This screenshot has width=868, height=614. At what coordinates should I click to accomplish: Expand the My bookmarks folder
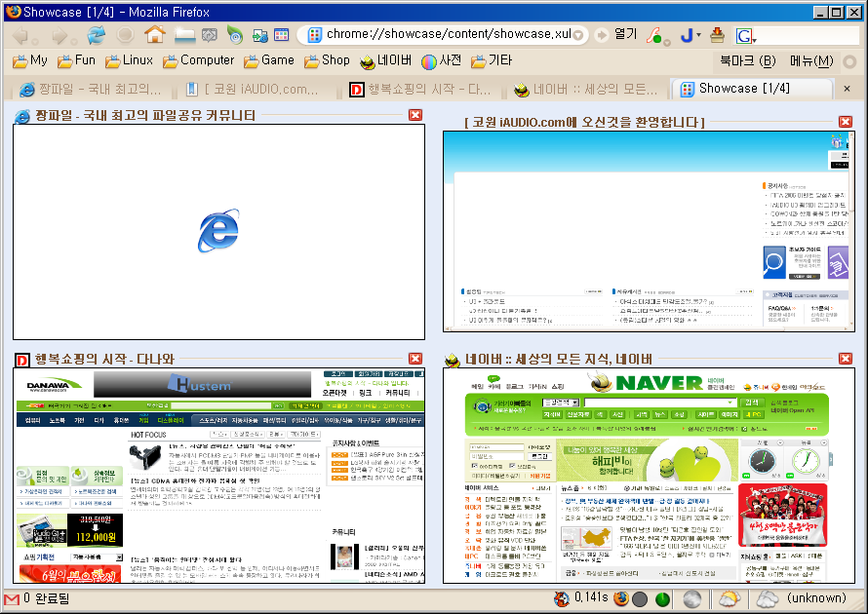30,60
